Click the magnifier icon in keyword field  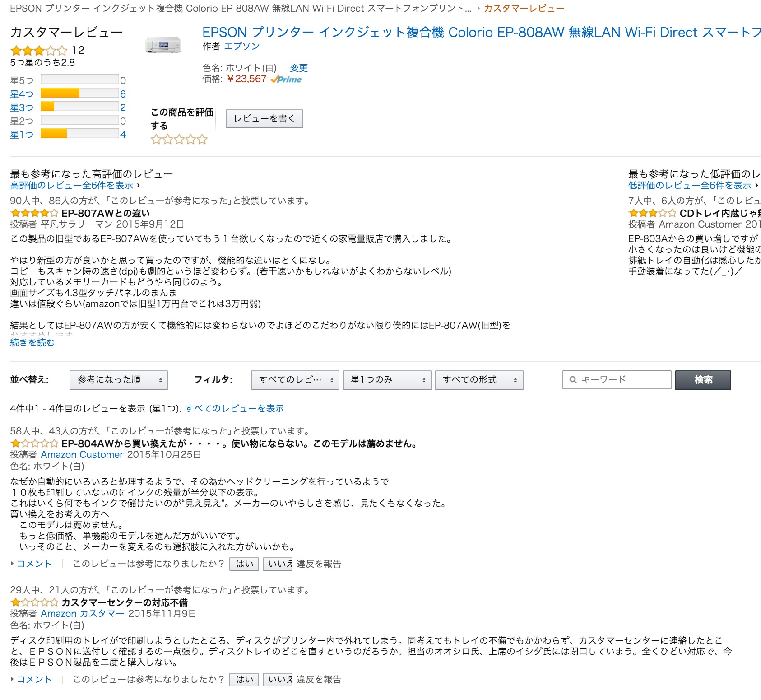(x=573, y=380)
